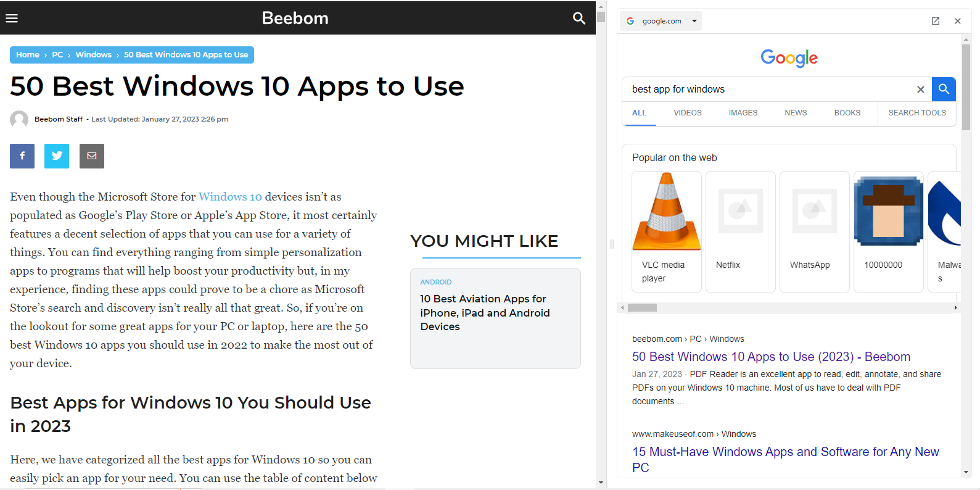This screenshot has width=980, height=490.
Task: Open the Beebom hamburger menu
Action: tap(12, 18)
